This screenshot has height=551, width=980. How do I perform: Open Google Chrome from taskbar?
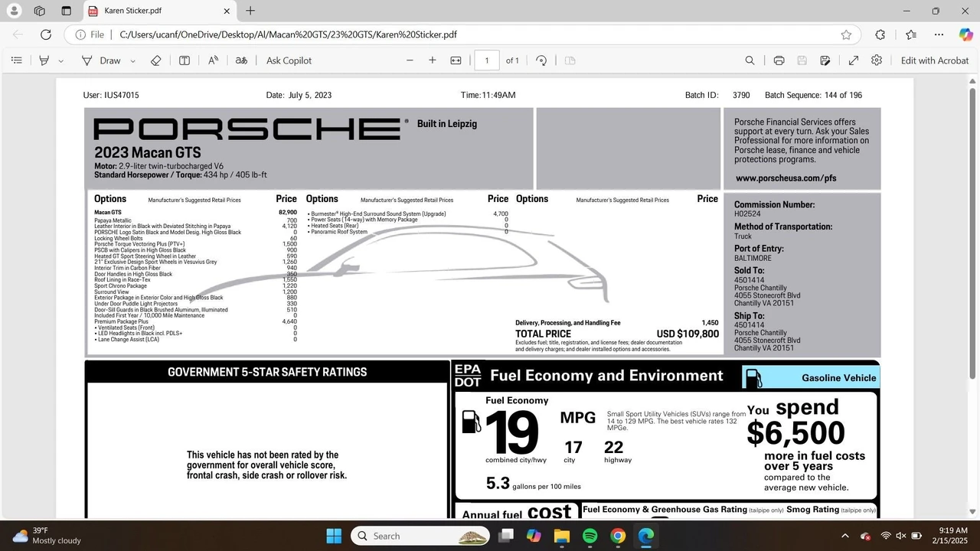(x=618, y=536)
